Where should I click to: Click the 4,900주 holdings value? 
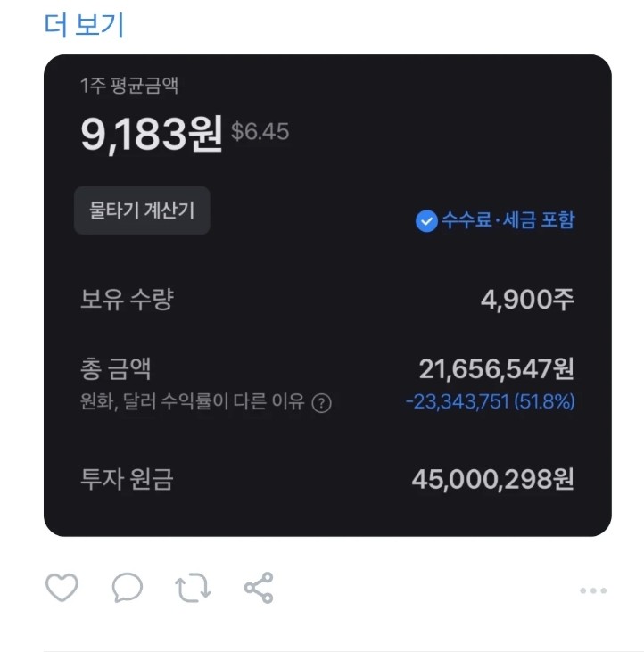pyautogui.click(x=527, y=299)
